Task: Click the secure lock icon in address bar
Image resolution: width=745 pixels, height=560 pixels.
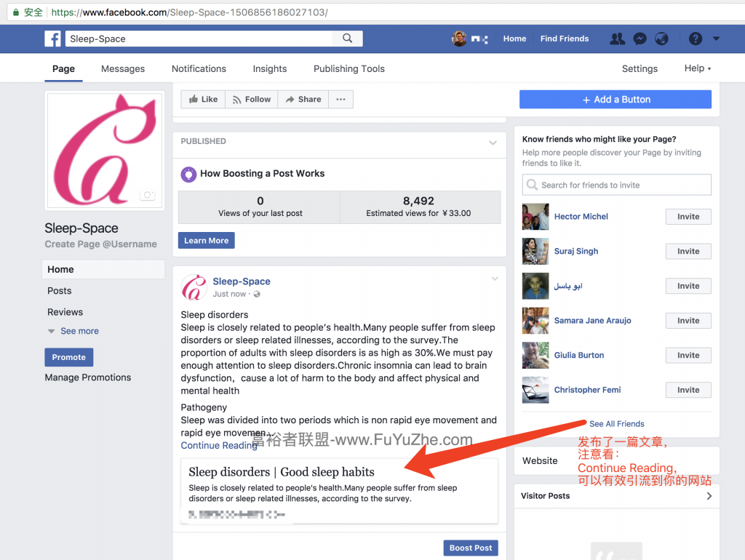Action: click(16, 12)
